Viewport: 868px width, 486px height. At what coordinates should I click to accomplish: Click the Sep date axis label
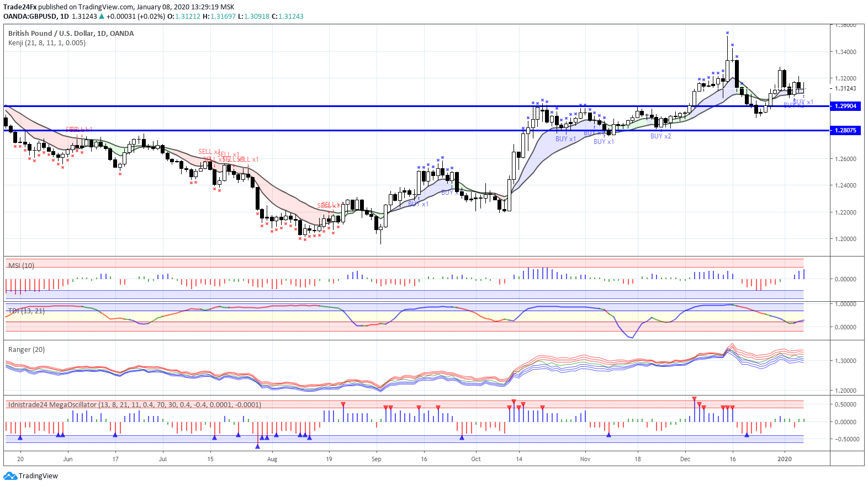tap(377, 459)
